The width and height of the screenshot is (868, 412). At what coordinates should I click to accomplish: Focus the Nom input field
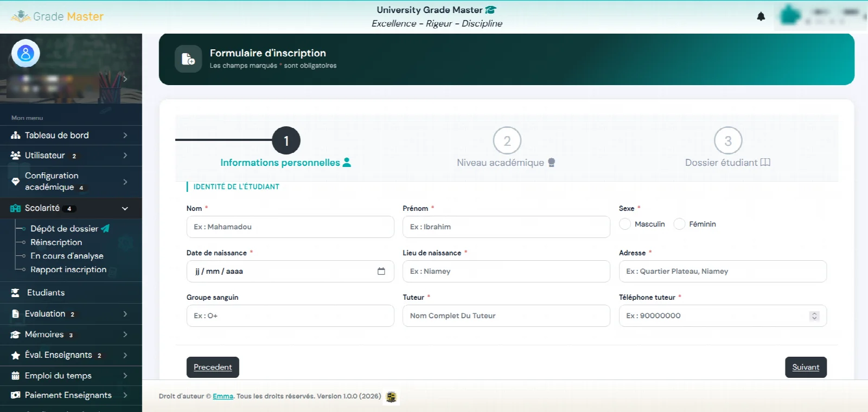click(x=290, y=227)
